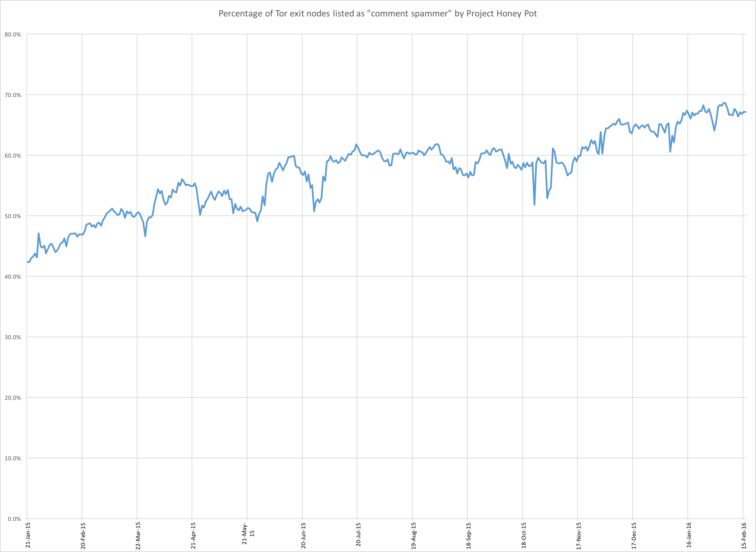This screenshot has height=552, width=756.
Task: Click the 20.0% y-axis label
Action: [13, 398]
